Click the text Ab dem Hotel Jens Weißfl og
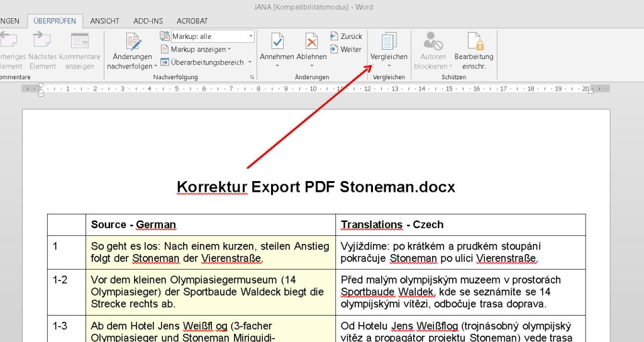This screenshot has height=342, width=644. tap(159, 326)
